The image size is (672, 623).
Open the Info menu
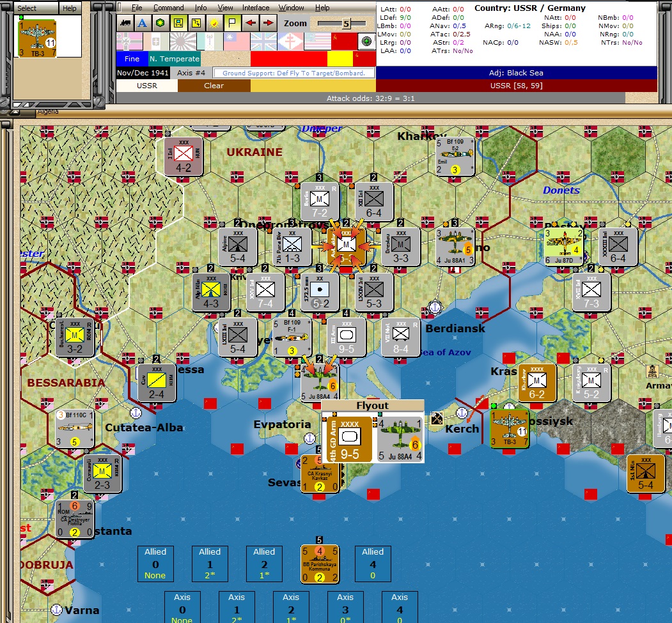(201, 8)
